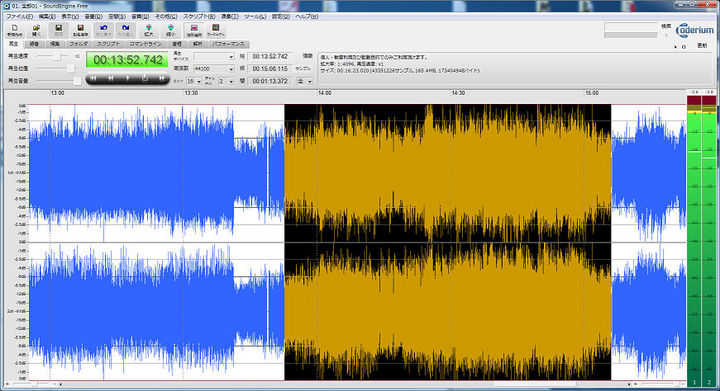Switch to the 録音 recording tab
The width and height of the screenshot is (720, 391).
pyautogui.click(x=34, y=44)
